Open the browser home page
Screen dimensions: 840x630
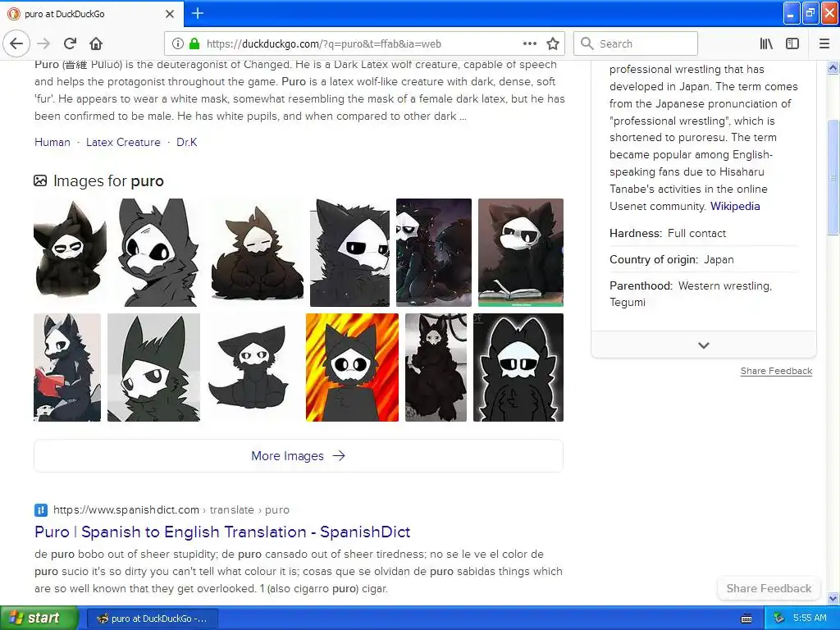coord(96,43)
